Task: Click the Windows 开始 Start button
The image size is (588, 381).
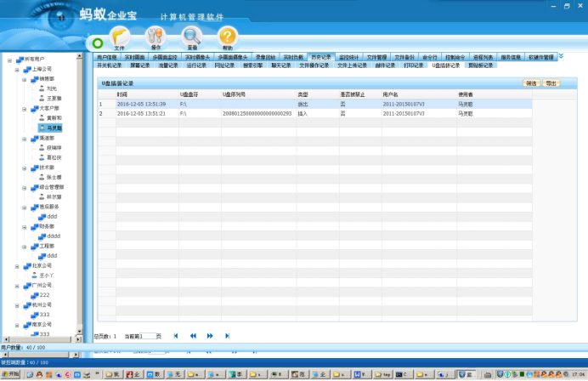Action: coord(11,373)
